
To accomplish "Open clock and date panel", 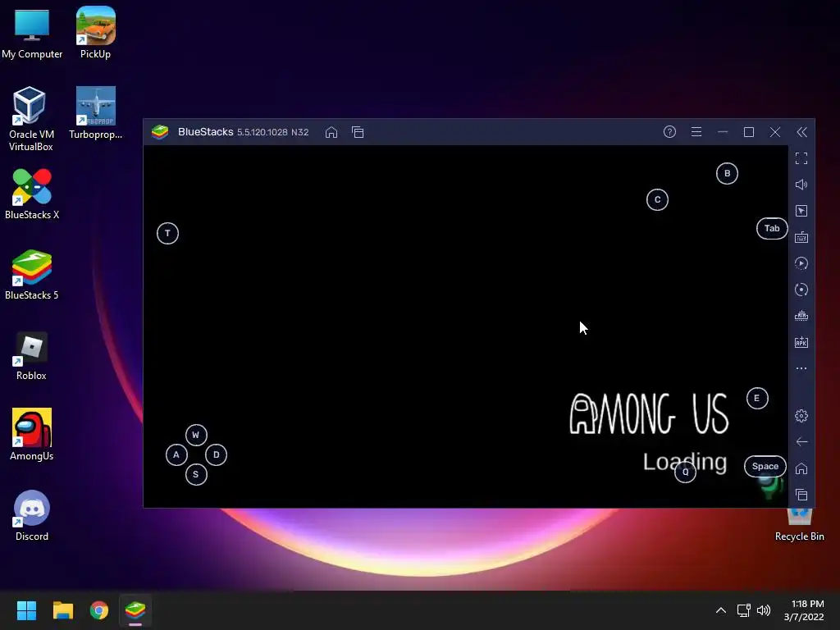I will pyautogui.click(x=804, y=610).
